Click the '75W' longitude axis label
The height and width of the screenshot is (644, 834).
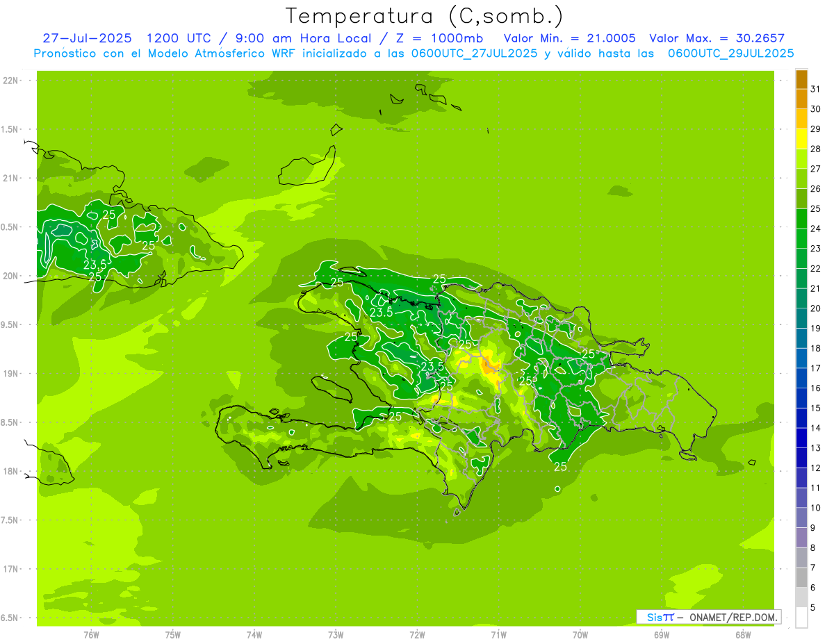(173, 634)
